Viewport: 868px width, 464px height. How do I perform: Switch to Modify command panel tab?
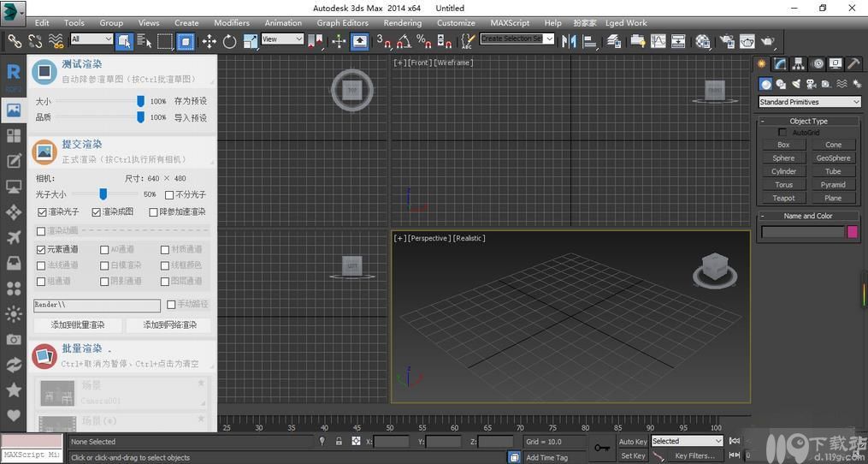tap(780, 63)
